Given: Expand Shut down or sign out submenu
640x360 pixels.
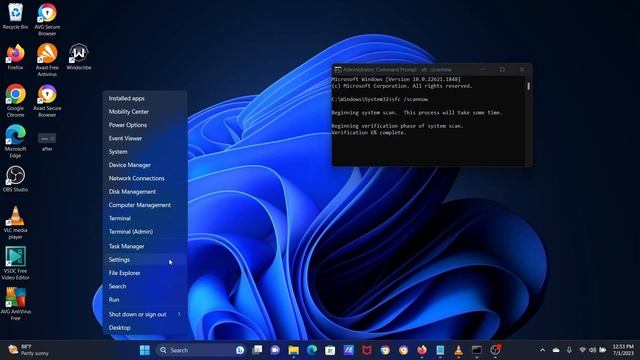Looking at the screenshot, I should (145, 314).
